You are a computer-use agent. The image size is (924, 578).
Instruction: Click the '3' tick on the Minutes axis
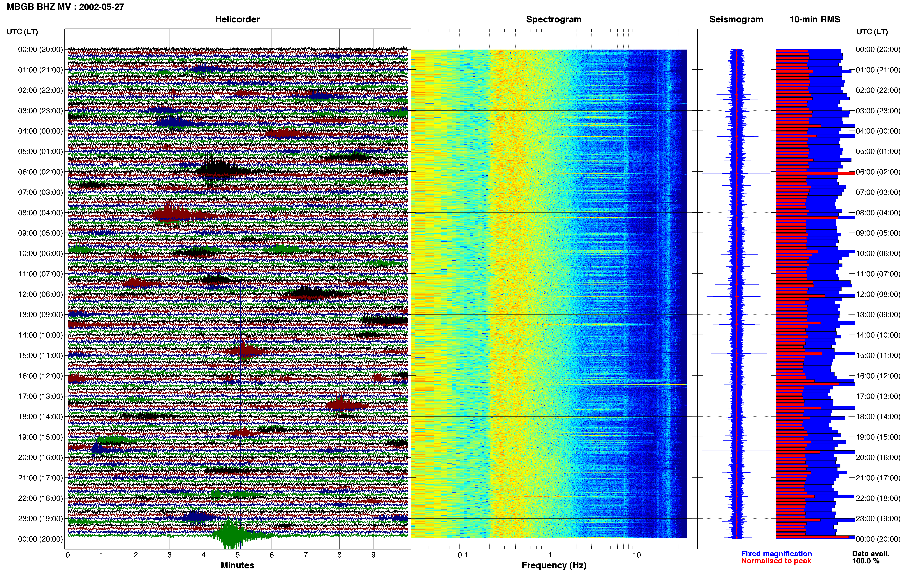[x=170, y=555]
